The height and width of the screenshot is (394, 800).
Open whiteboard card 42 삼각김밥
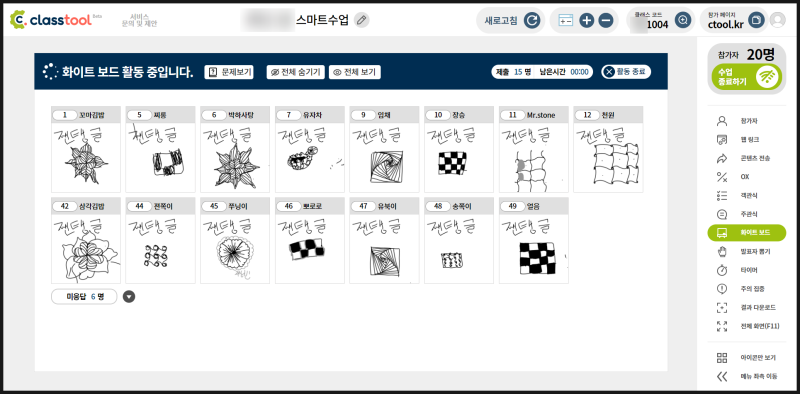click(86, 240)
